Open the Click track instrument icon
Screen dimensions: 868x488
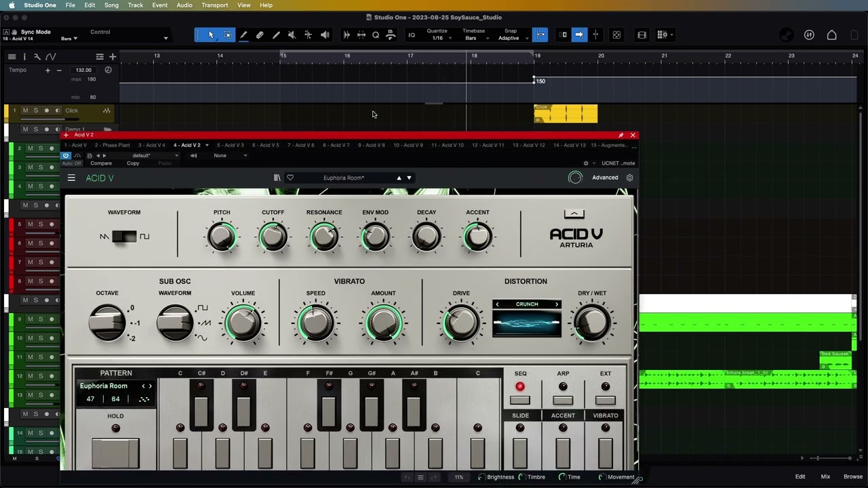pyautogui.click(x=106, y=110)
